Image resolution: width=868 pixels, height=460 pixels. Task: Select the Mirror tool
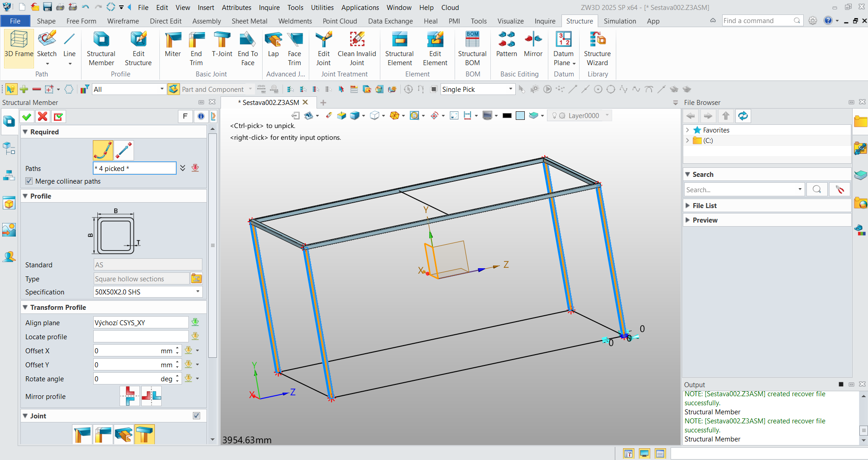coord(533,44)
